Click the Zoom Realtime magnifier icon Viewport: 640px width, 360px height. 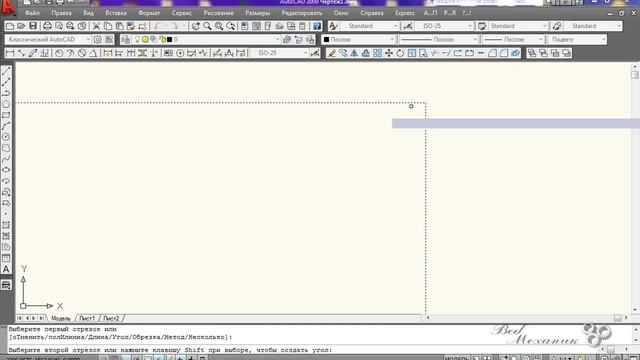point(207,26)
